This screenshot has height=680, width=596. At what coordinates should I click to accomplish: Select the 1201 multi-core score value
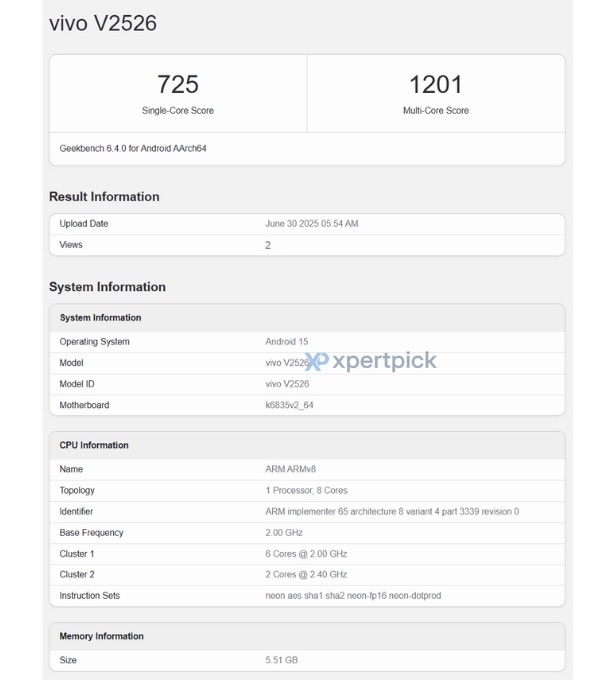pos(436,84)
